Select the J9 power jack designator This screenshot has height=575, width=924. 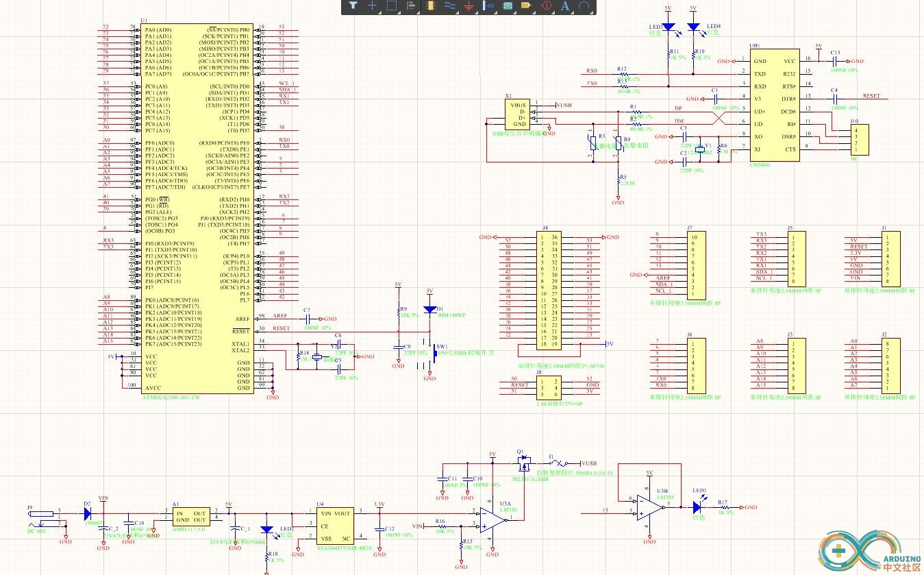29,508
